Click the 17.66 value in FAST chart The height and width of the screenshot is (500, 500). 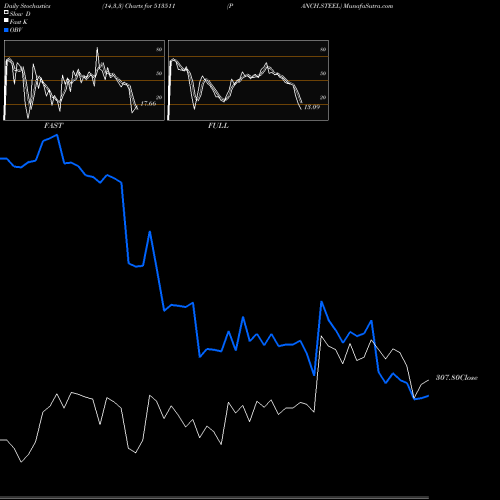point(148,103)
